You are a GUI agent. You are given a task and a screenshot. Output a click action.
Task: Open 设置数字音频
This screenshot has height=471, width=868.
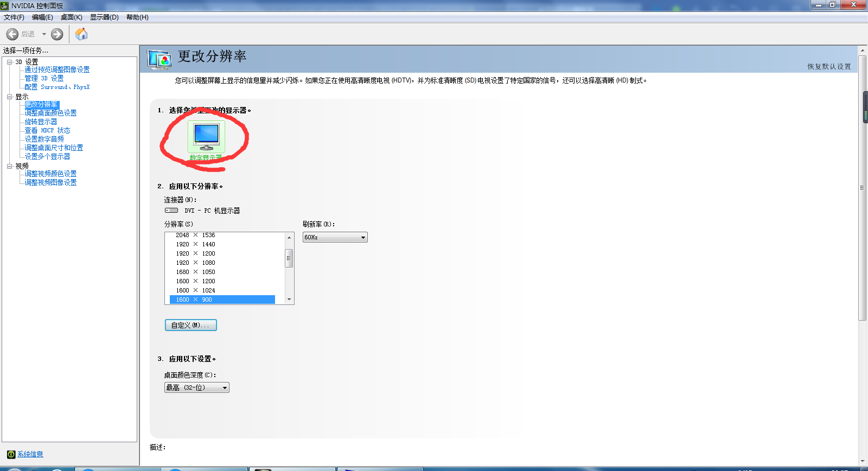click(44, 139)
